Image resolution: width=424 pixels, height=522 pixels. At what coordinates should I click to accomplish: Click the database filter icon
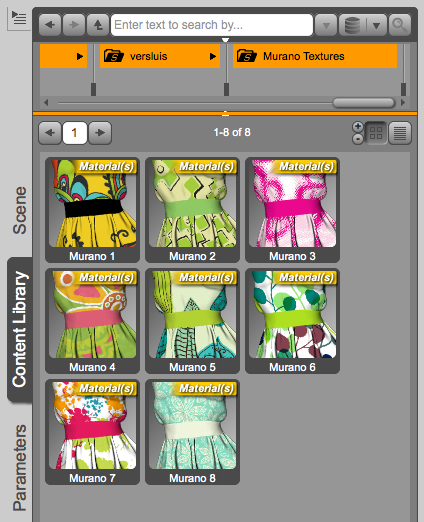click(352, 25)
